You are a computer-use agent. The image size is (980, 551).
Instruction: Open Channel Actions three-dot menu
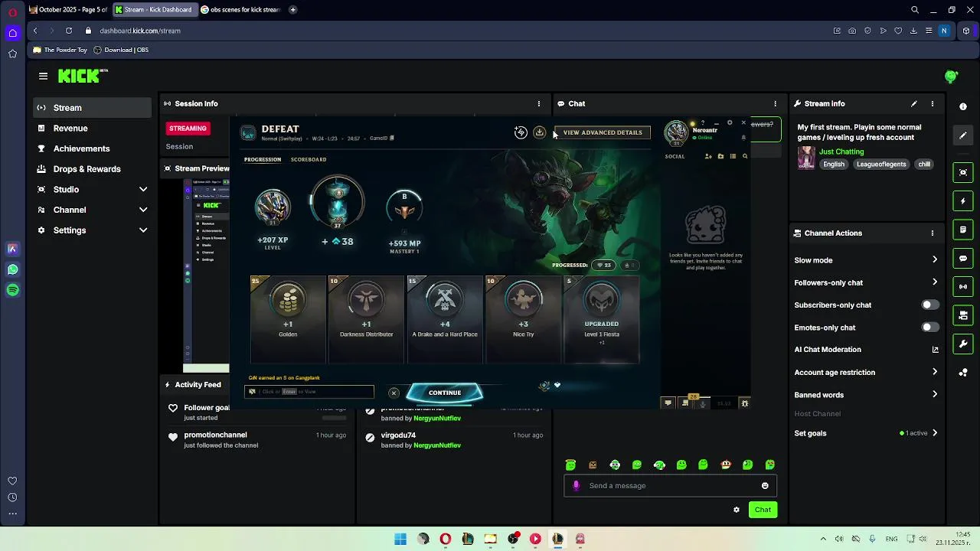[932, 233]
